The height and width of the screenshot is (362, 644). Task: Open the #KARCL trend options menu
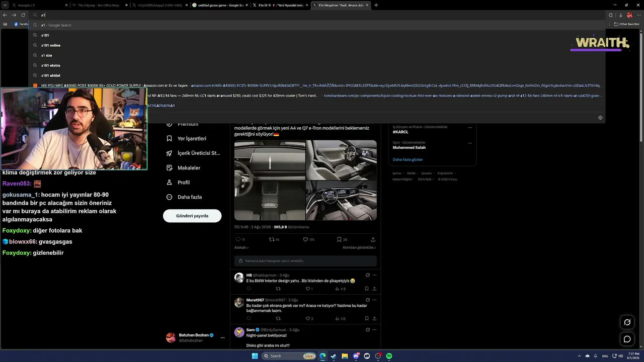point(470,127)
